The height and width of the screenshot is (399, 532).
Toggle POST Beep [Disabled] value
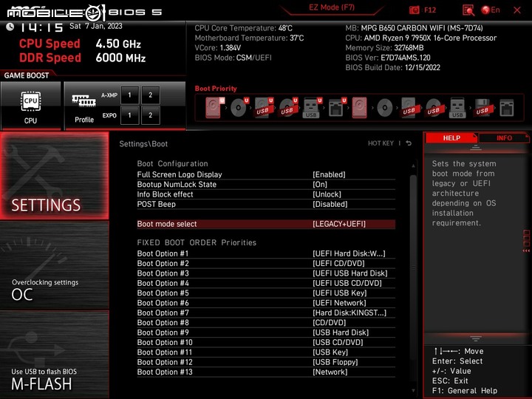[x=330, y=204]
